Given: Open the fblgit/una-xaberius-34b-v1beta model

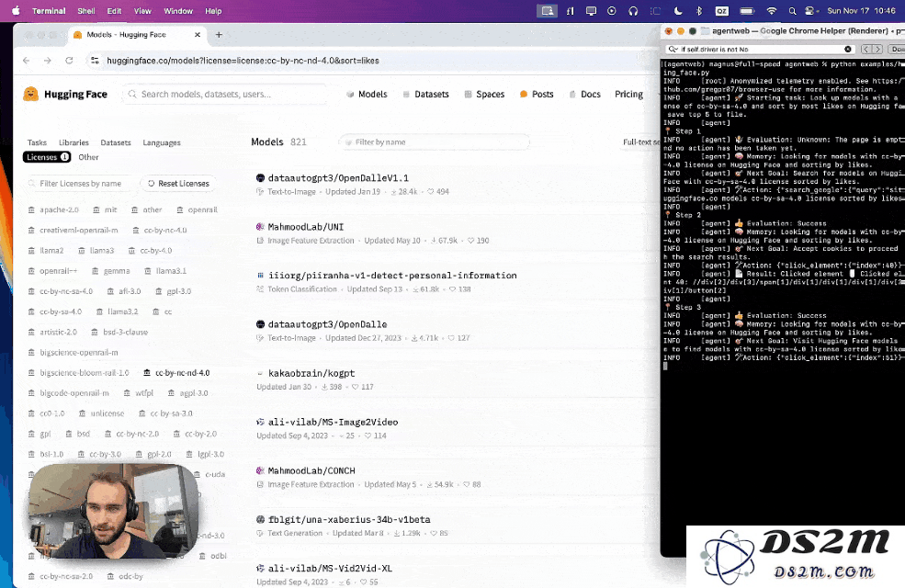Looking at the screenshot, I should click(x=349, y=520).
